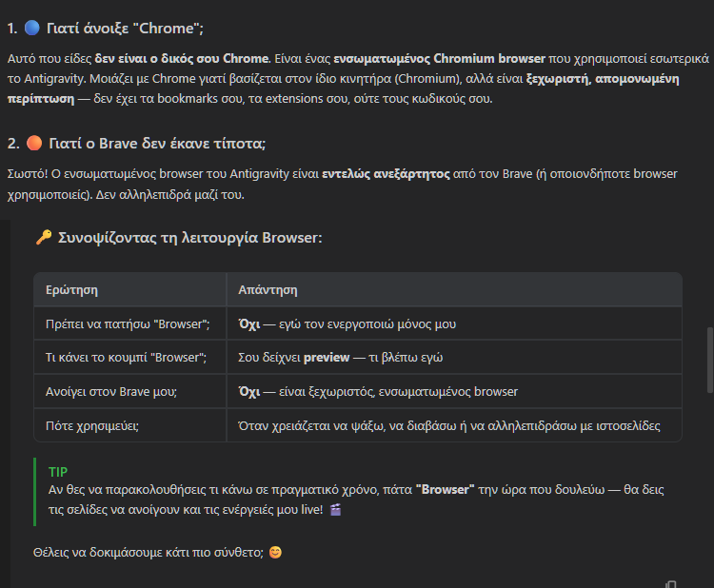Click the orange circle emoji beside the Brave heading
This screenshot has width=714, height=588.
pyautogui.click(x=33, y=144)
